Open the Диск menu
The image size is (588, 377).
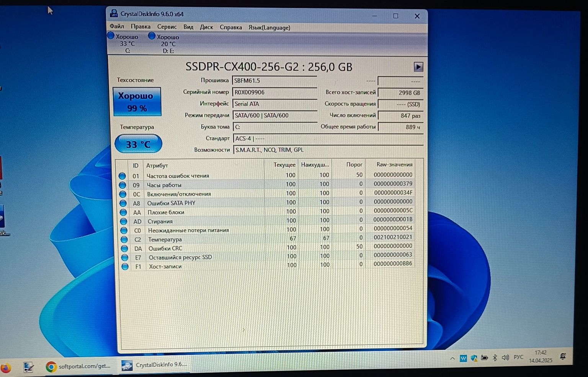coord(206,27)
